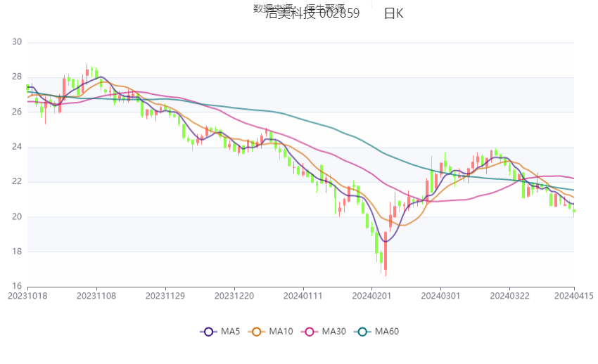This screenshot has width=598, height=364.
Task: Select the 20231108 date tick label
Action: (x=96, y=296)
